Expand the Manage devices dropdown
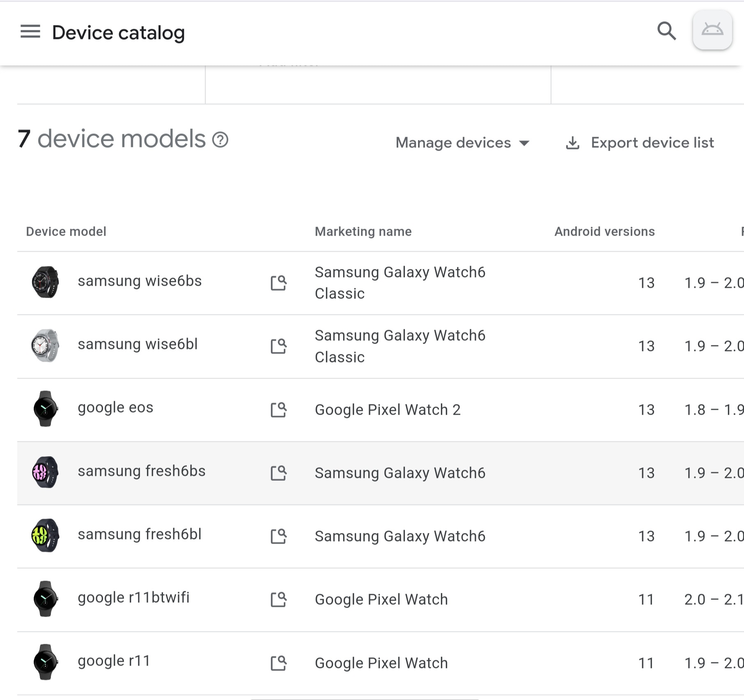Image resolution: width=744 pixels, height=700 pixels. (463, 143)
